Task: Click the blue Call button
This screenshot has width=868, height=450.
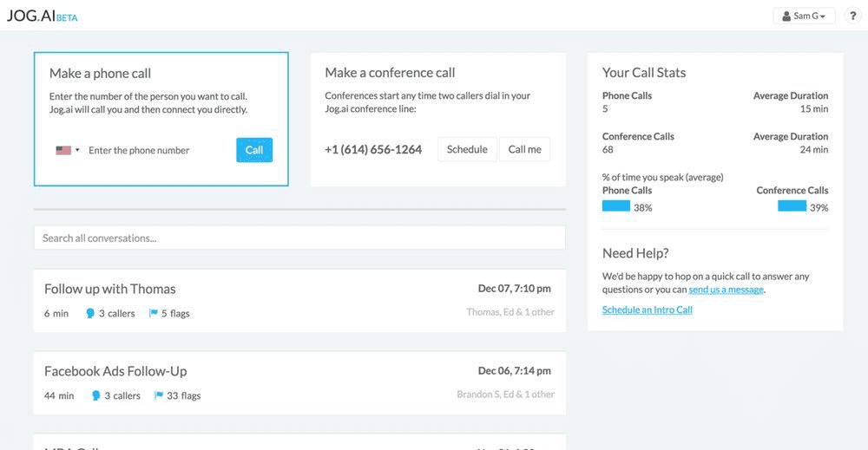Action: pyautogui.click(x=254, y=150)
